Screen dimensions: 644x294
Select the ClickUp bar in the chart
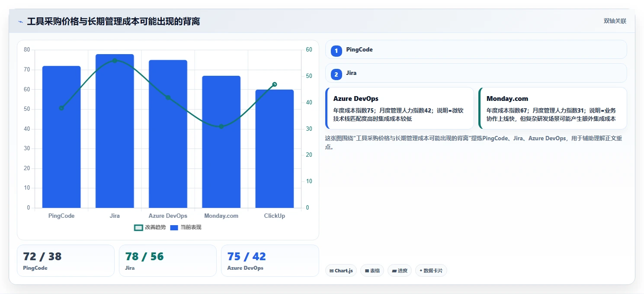274,149
